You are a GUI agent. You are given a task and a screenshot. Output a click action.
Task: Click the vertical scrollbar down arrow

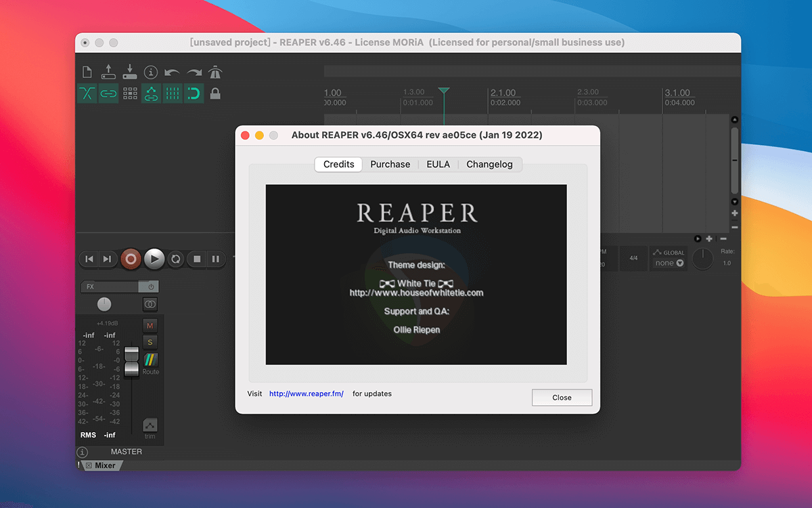[735, 202]
